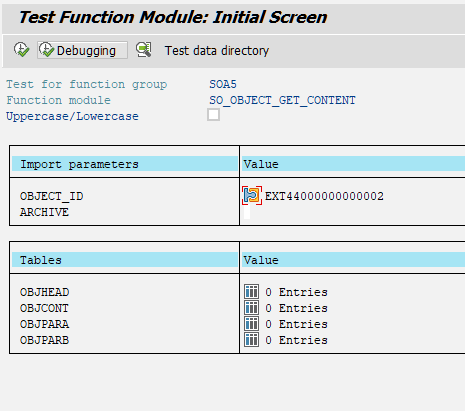Open the OBJPARB table entries icon
The height and width of the screenshot is (411, 465).
tap(251, 340)
